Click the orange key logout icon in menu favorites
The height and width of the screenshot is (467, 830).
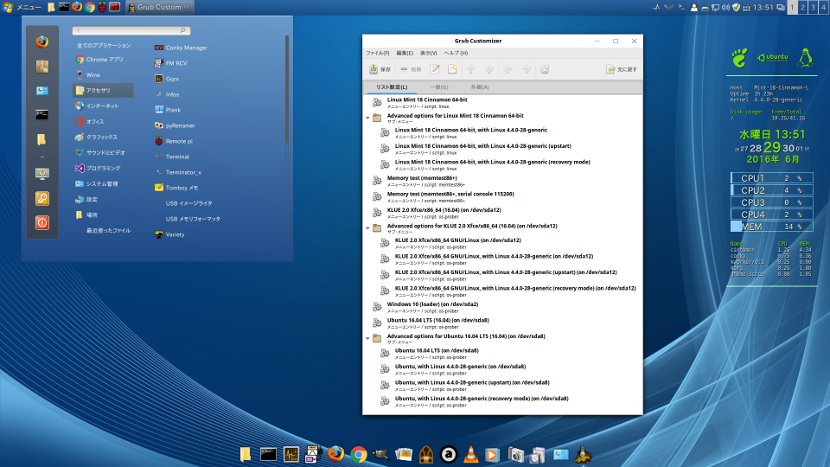(42, 198)
